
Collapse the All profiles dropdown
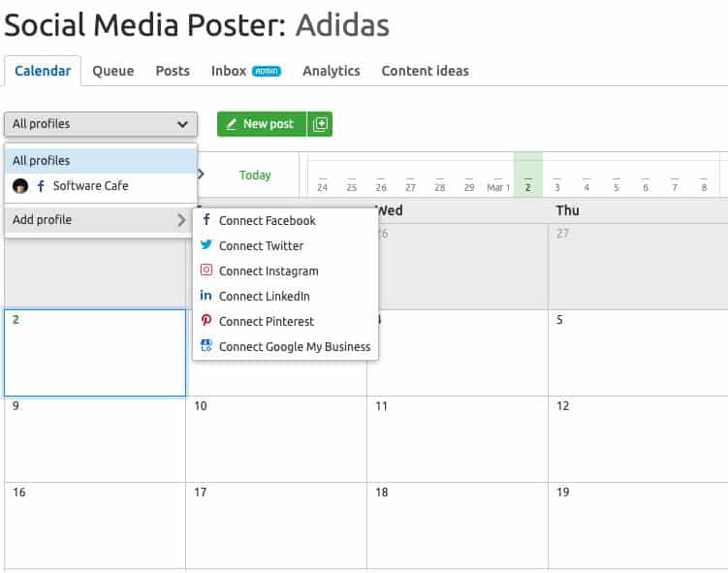point(101,124)
